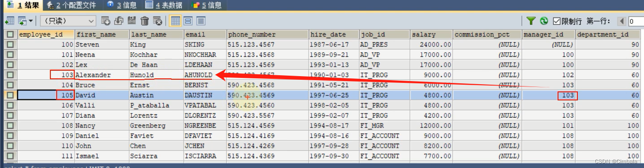Click the previous page arrow
Viewport: 644px width, 168px height.
pos(621,21)
